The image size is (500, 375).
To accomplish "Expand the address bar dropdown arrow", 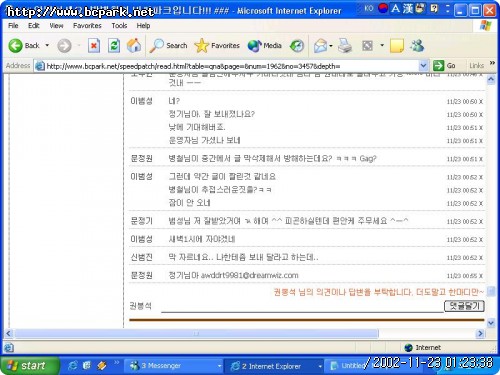I will coord(423,66).
